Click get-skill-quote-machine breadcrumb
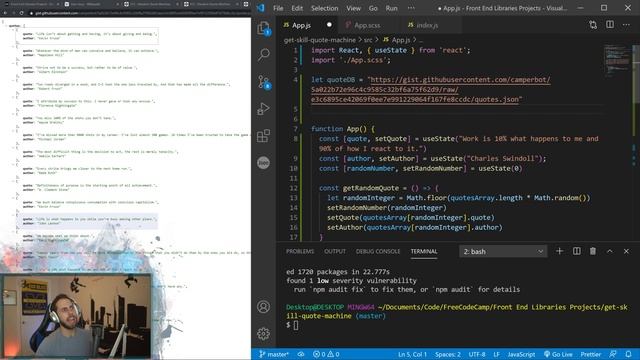This screenshot has height=360, width=640. (x=320, y=40)
